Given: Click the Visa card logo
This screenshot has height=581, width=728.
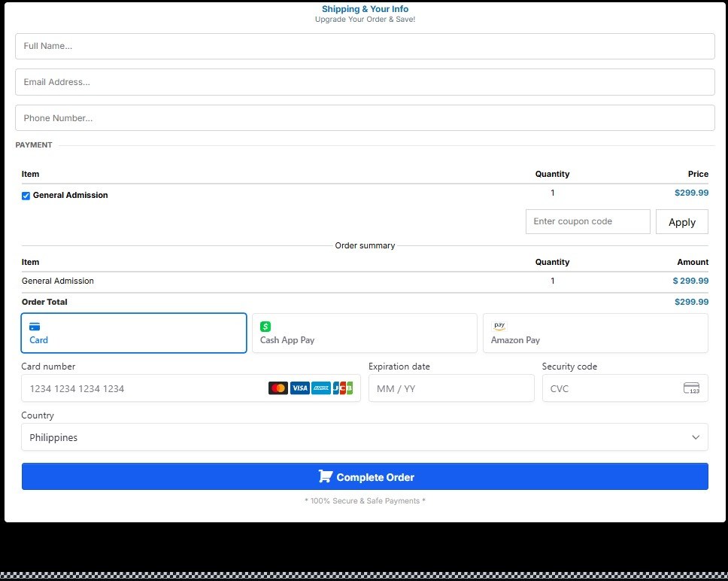Looking at the screenshot, I should pos(300,388).
